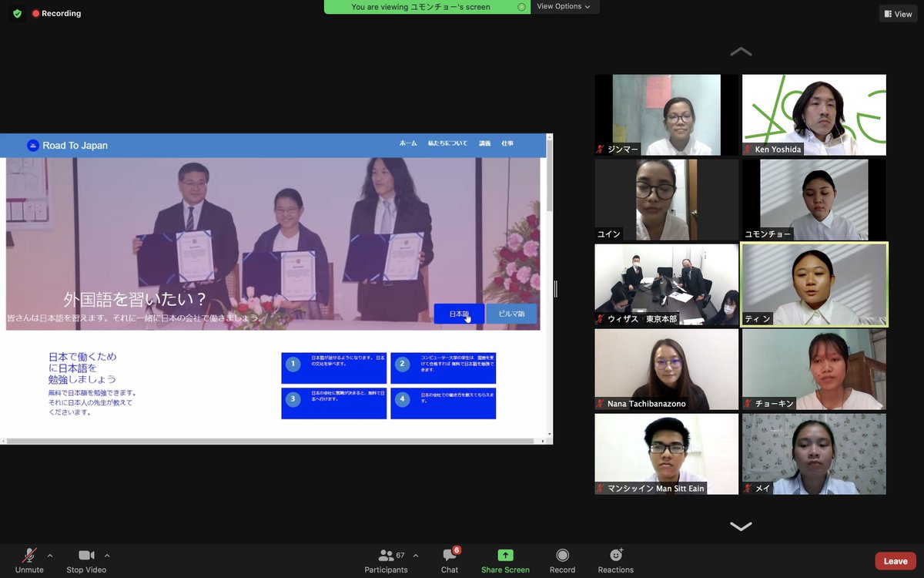Show previous page of video thumbnails
The image size is (924, 578).
[741, 52]
